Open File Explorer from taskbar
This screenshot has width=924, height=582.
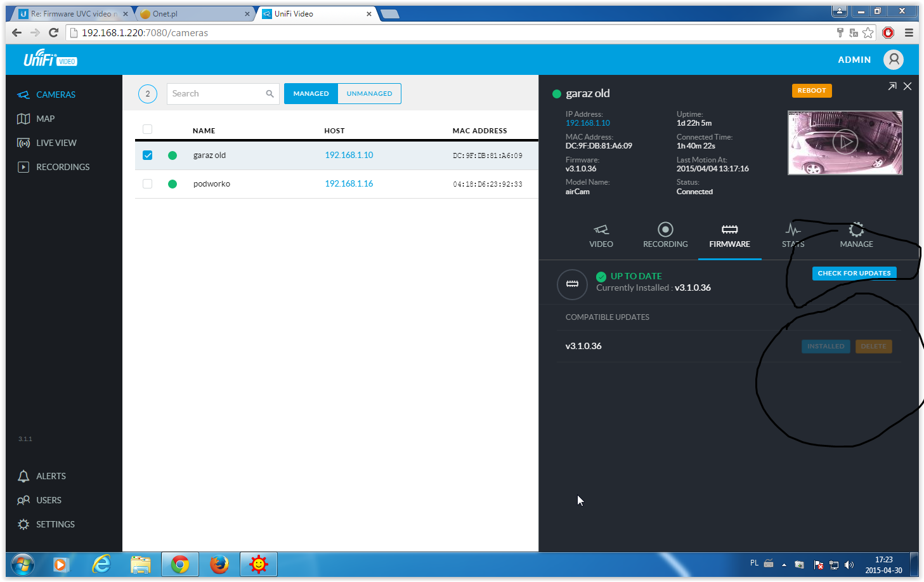[x=141, y=564]
